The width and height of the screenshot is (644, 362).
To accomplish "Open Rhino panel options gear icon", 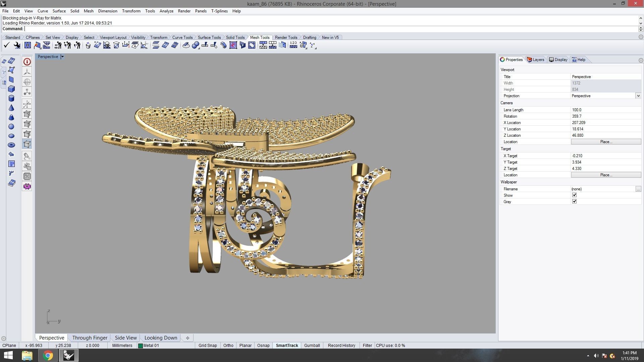I will point(641,60).
